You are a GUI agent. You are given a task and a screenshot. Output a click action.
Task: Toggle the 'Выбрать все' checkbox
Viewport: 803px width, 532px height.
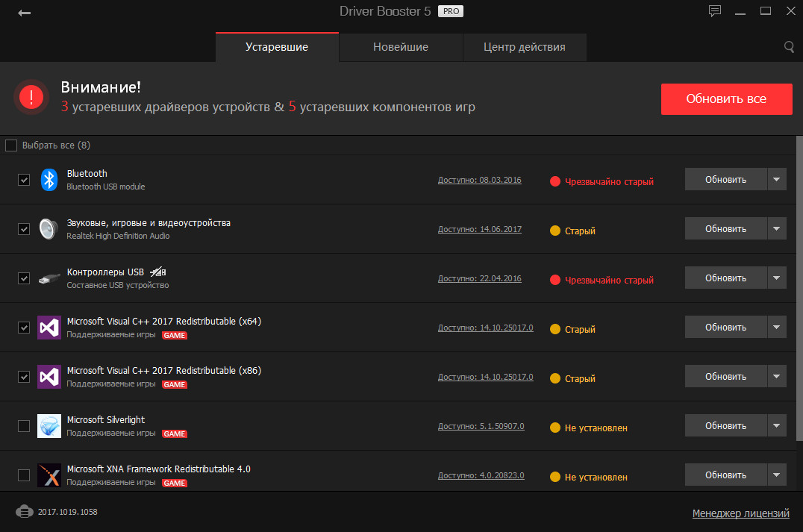point(11,145)
